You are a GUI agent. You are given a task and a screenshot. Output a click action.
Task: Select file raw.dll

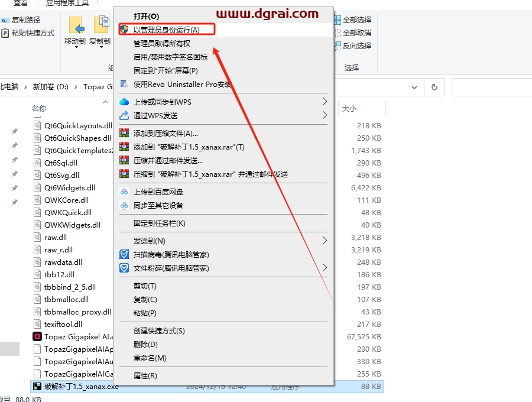pyautogui.click(x=56, y=238)
